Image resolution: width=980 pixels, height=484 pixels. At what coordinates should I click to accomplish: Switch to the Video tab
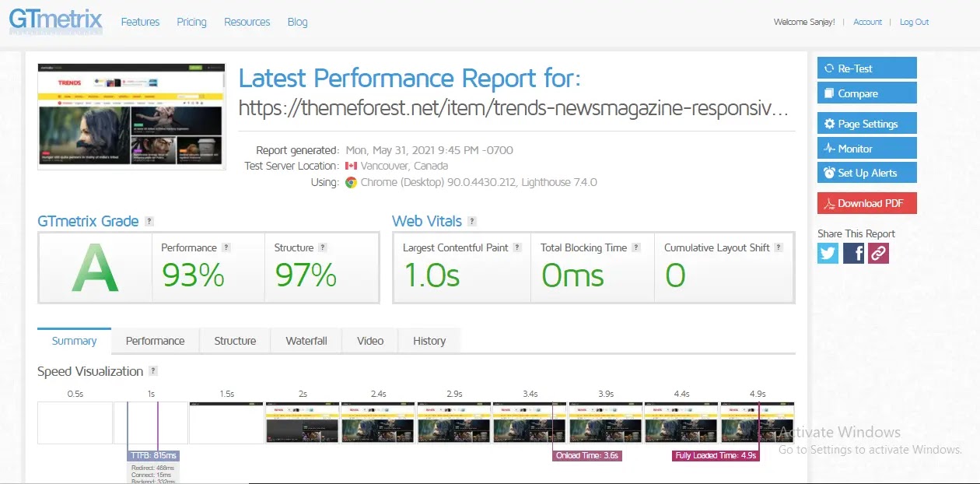(x=370, y=341)
